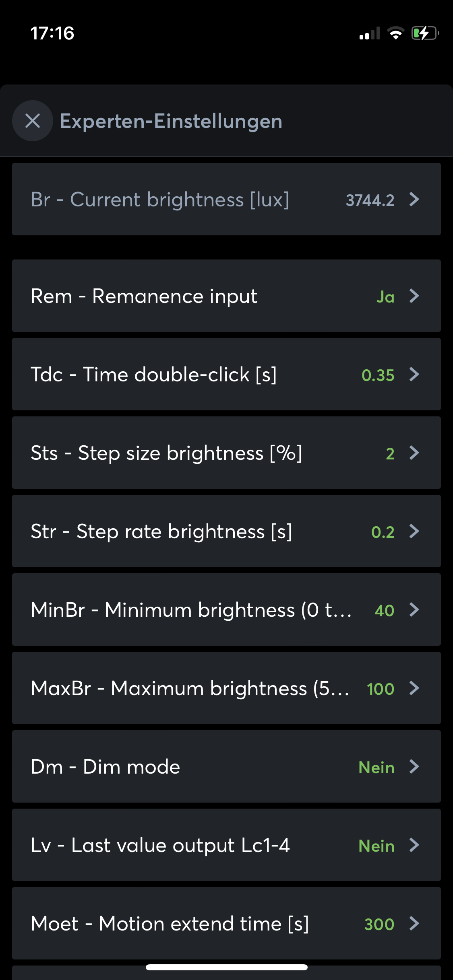Edit the Tdc value 0.35

coord(378,375)
